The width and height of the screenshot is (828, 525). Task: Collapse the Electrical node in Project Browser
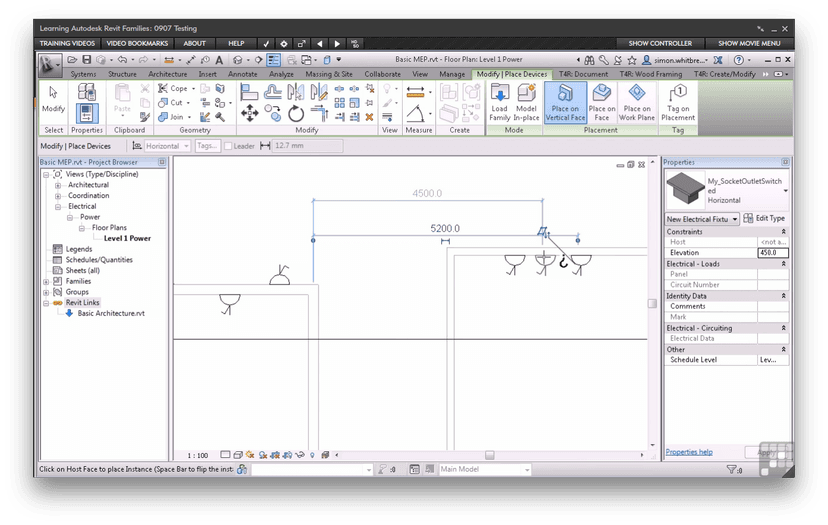coord(58,207)
